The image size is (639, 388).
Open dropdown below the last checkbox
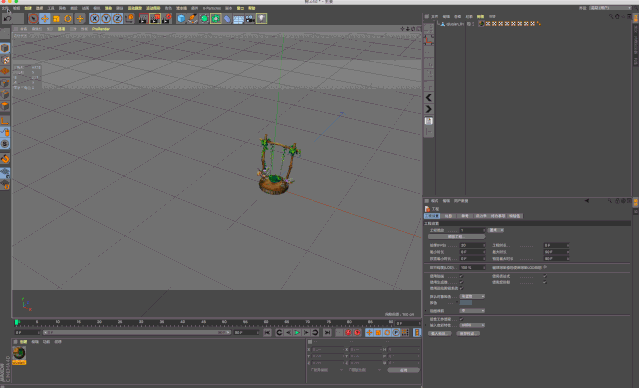(x=472, y=325)
